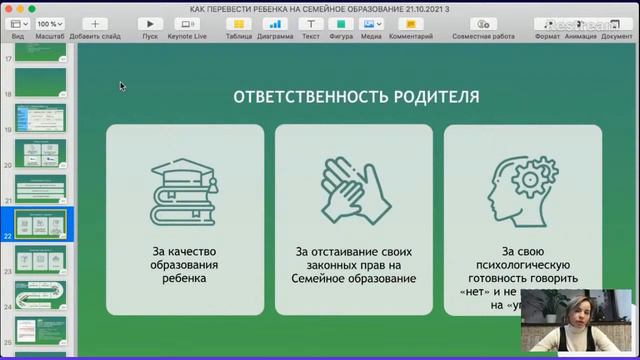This screenshot has height=360, width=640.
Task: Insert a table using Таблица icon
Action: 239,24
